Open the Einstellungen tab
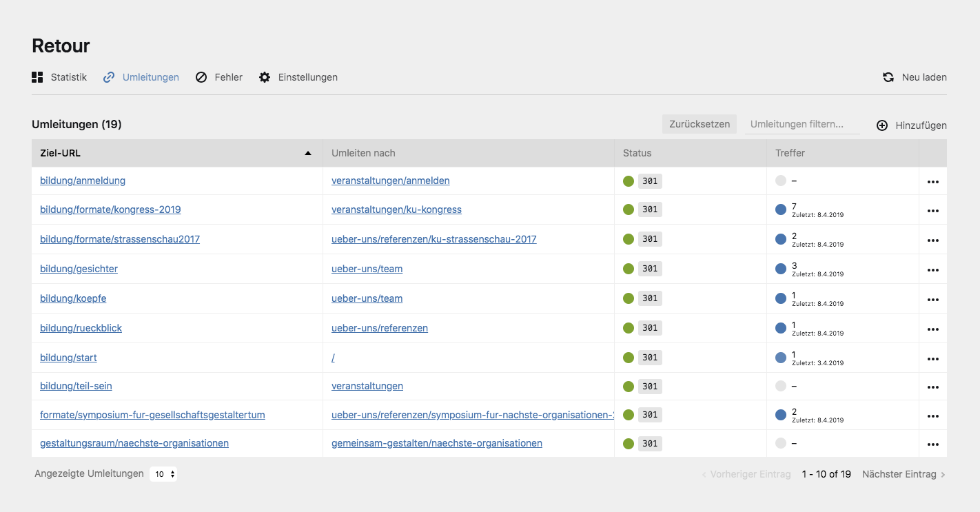Screen dimensions: 980x512 [307, 77]
